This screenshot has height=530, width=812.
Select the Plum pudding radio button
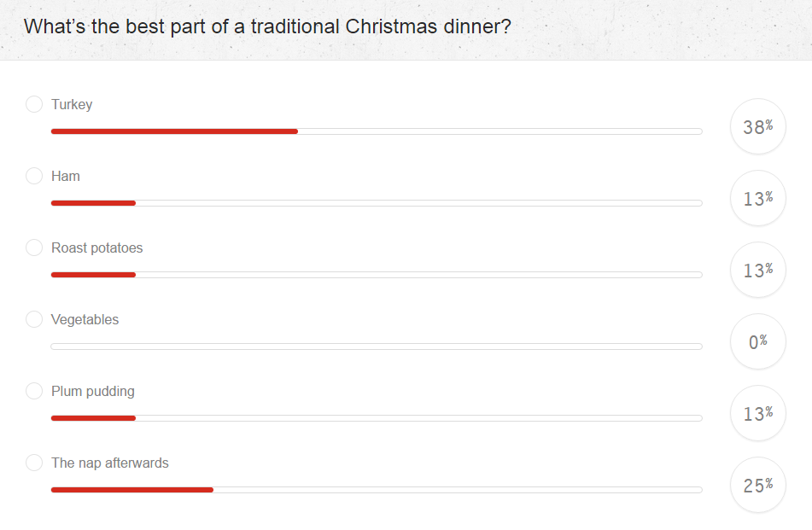coord(34,390)
